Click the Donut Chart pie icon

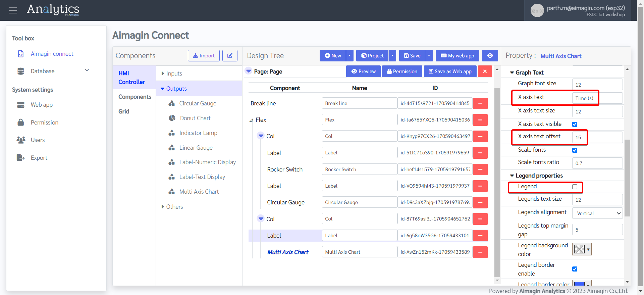[172, 118]
